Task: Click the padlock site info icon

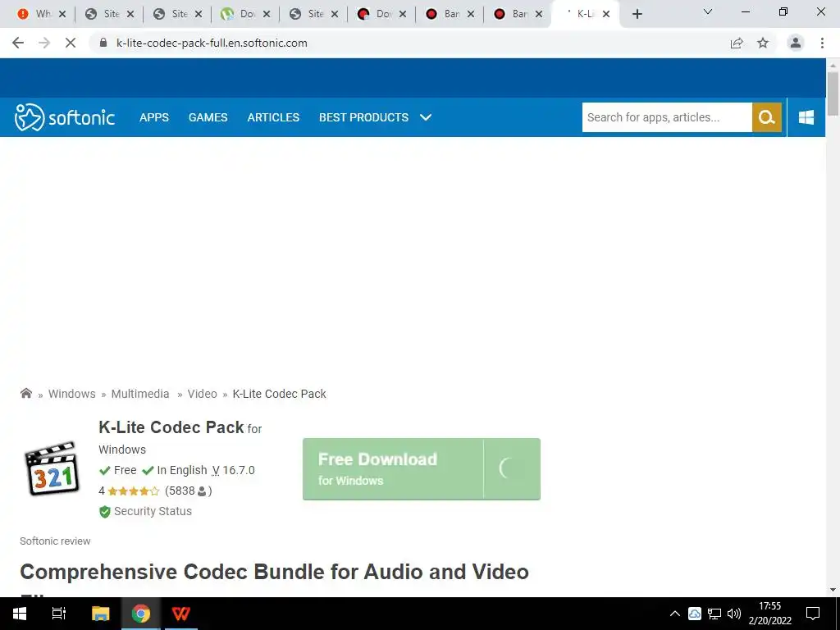Action: [x=103, y=43]
